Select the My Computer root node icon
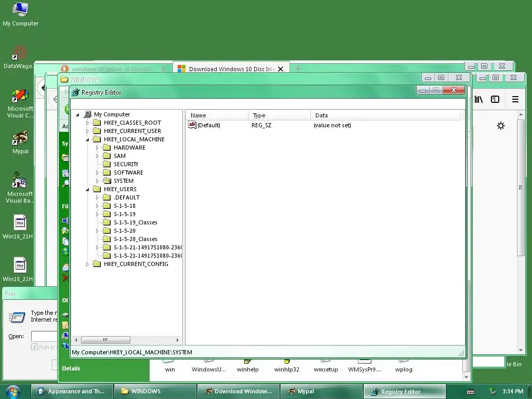This screenshot has width=532, height=399. [88, 114]
